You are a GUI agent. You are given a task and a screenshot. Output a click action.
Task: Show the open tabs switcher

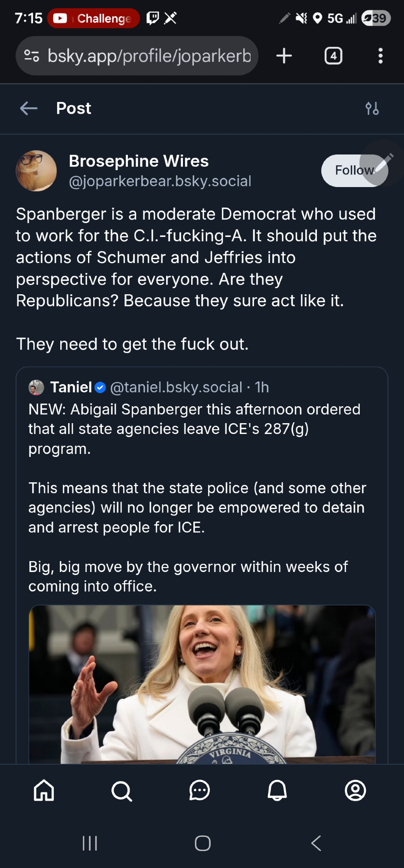click(x=333, y=56)
